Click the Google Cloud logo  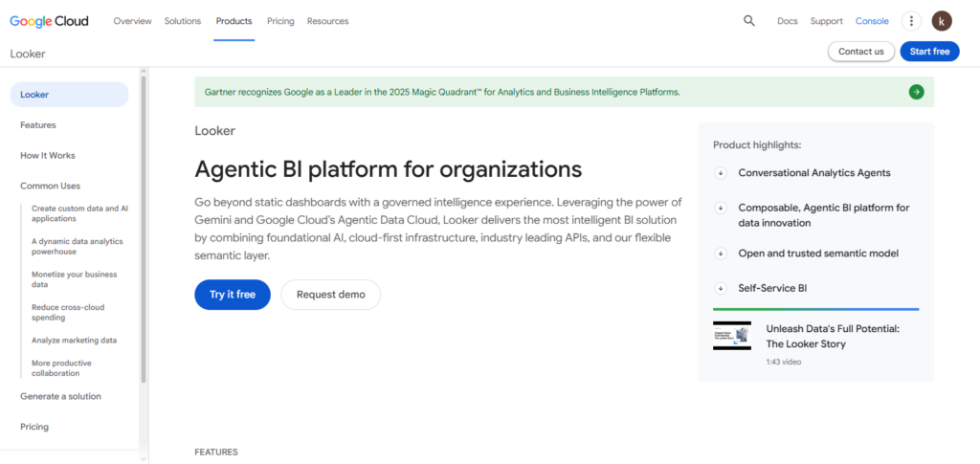50,21
